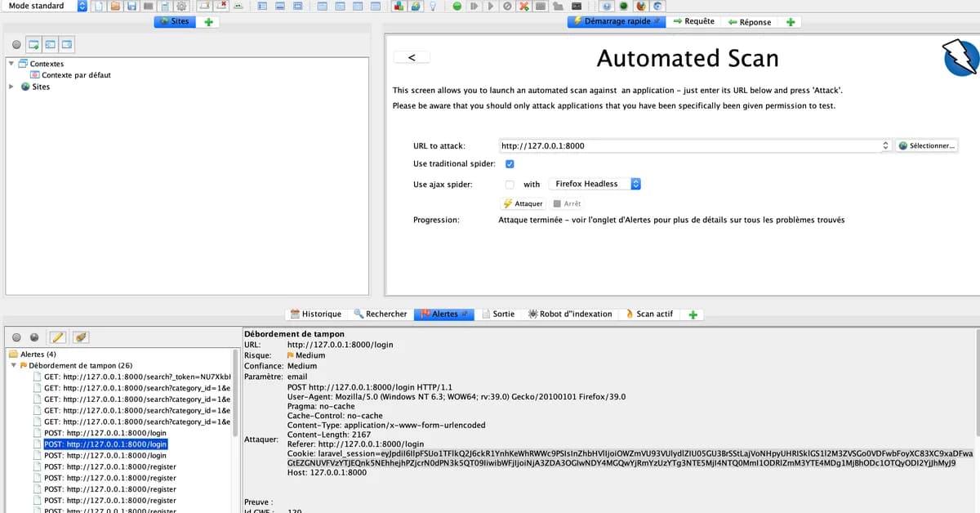
Task: Click the Attaquer button
Action: 522,203
